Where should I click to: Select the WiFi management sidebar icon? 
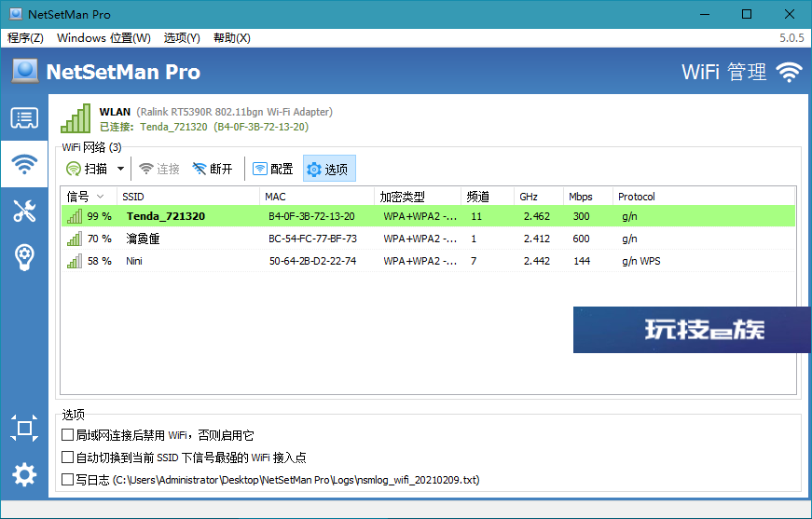click(24, 164)
